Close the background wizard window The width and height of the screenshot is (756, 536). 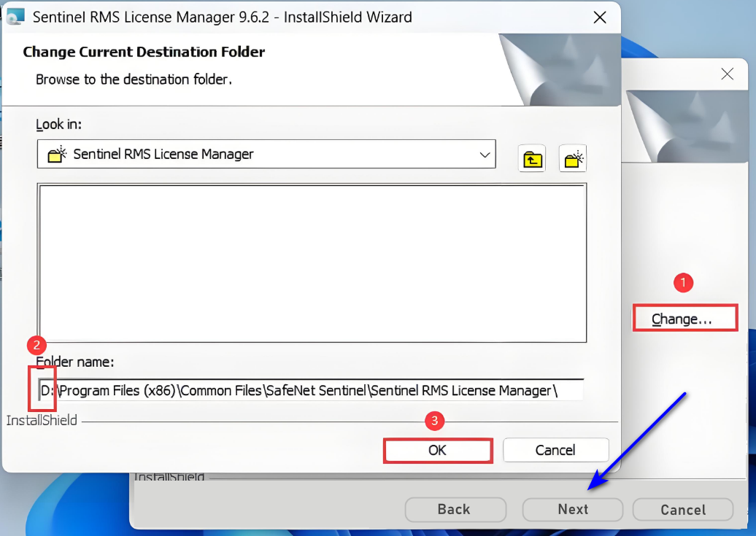[727, 74]
